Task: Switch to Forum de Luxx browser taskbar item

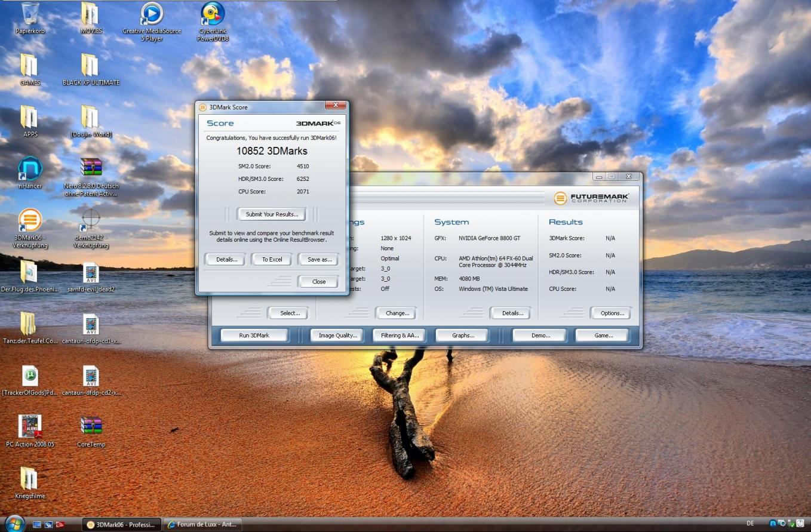Action: pyautogui.click(x=202, y=525)
